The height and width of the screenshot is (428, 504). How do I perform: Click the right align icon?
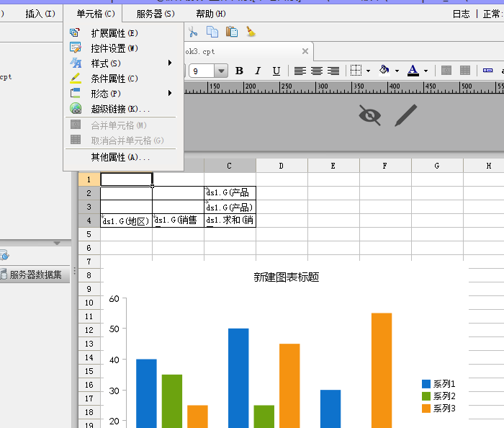coord(333,71)
